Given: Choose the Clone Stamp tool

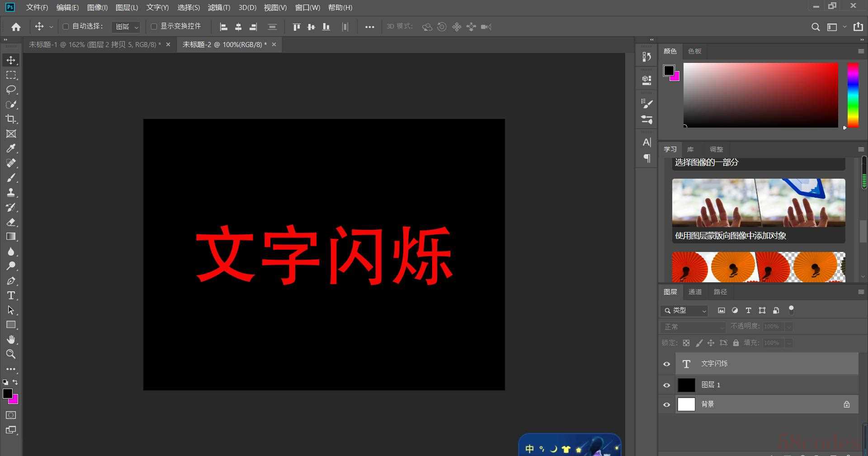Looking at the screenshot, I should 11,192.
